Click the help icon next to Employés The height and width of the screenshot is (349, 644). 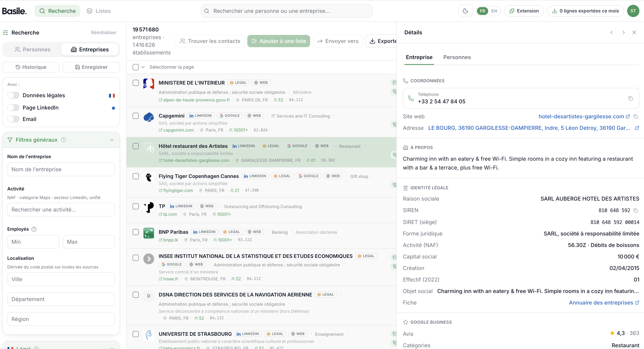click(34, 229)
